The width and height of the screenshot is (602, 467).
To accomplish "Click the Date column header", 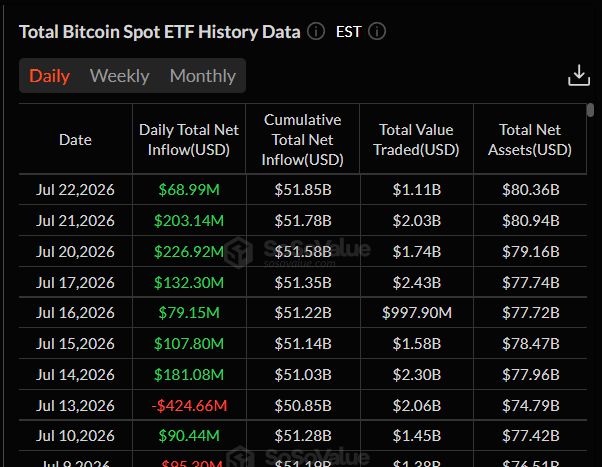I will 75,140.
